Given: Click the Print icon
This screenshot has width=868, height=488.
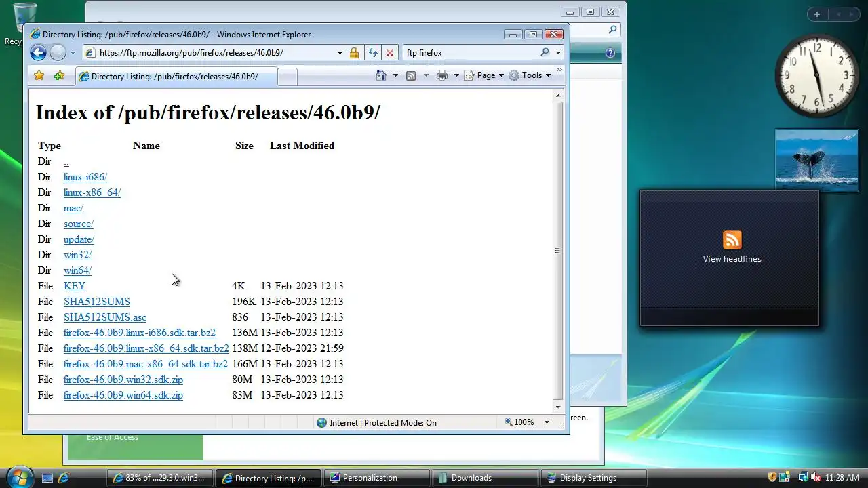Looking at the screenshot, I should tap(442, 75).
